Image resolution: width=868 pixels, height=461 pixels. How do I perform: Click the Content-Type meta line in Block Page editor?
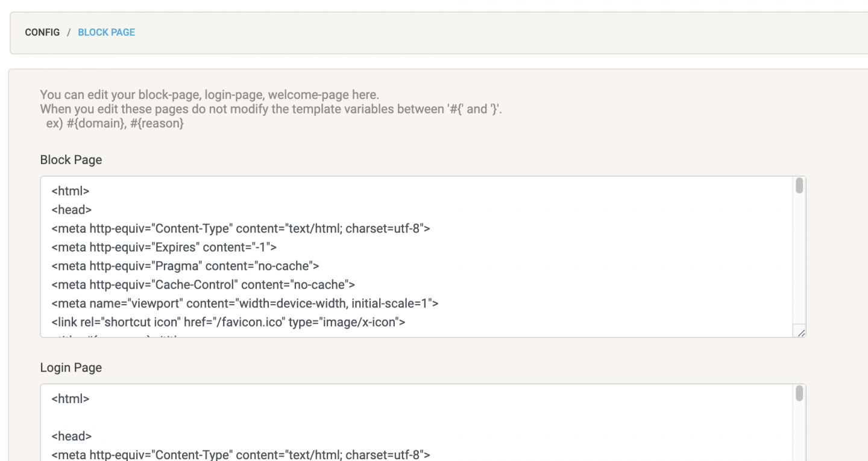241,229
